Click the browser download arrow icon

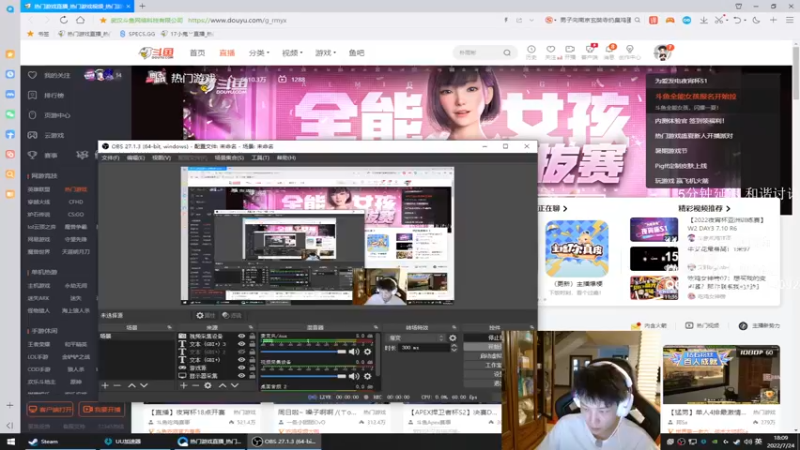(x=704, y=20)
